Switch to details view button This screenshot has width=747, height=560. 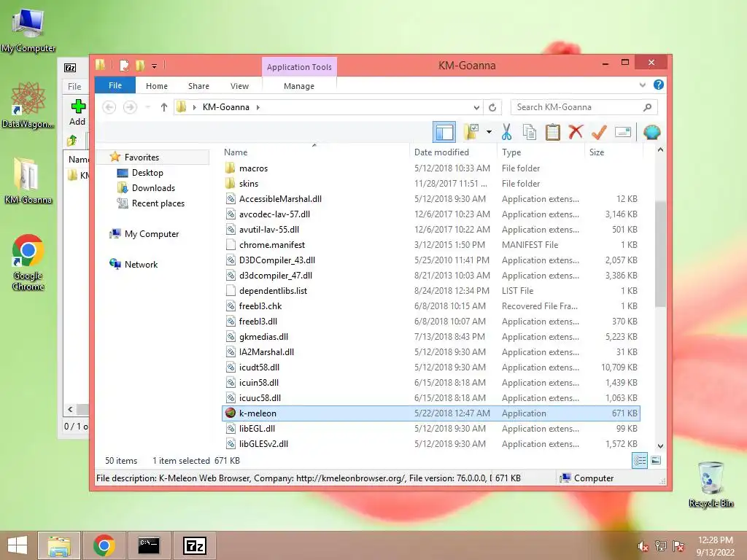click(639, 461)
